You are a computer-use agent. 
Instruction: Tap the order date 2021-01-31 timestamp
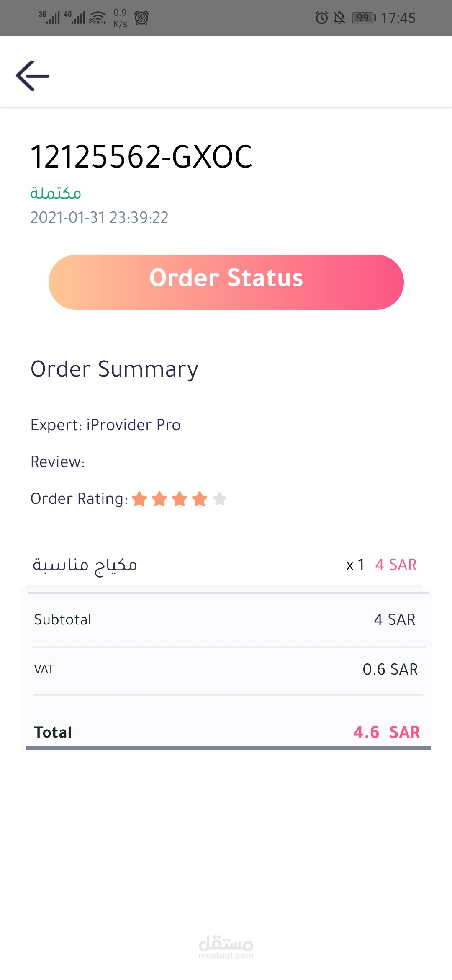pos(100,217)
